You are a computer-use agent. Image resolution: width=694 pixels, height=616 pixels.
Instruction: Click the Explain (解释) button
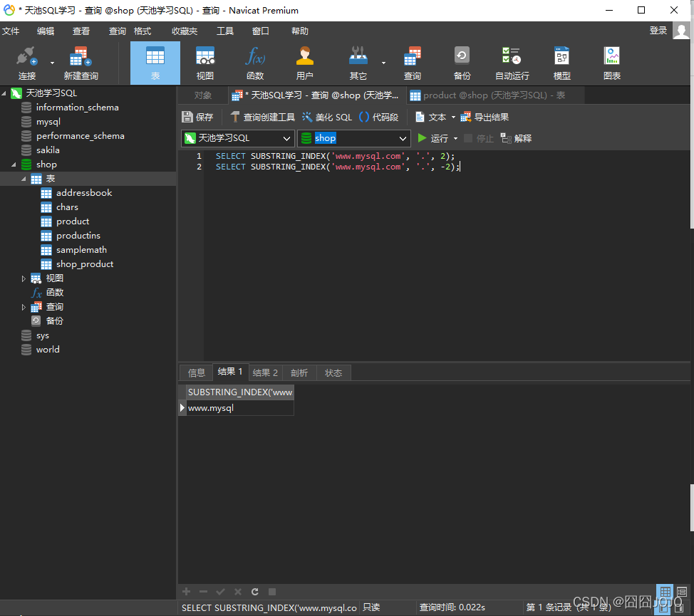(x=516, y=138)
